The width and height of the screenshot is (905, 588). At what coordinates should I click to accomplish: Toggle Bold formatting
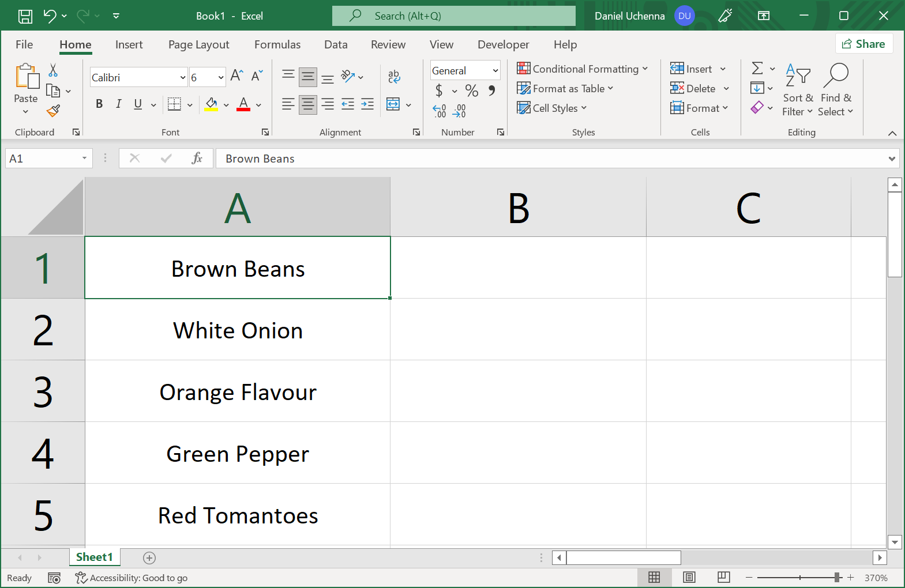(99, 104)
